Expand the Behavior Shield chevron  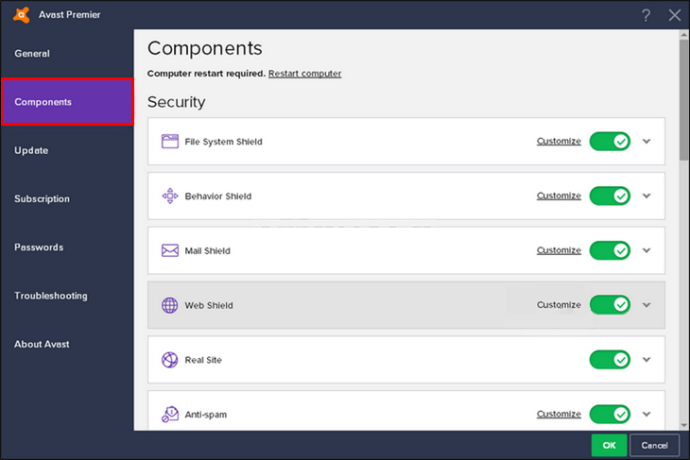click(646, 196)
